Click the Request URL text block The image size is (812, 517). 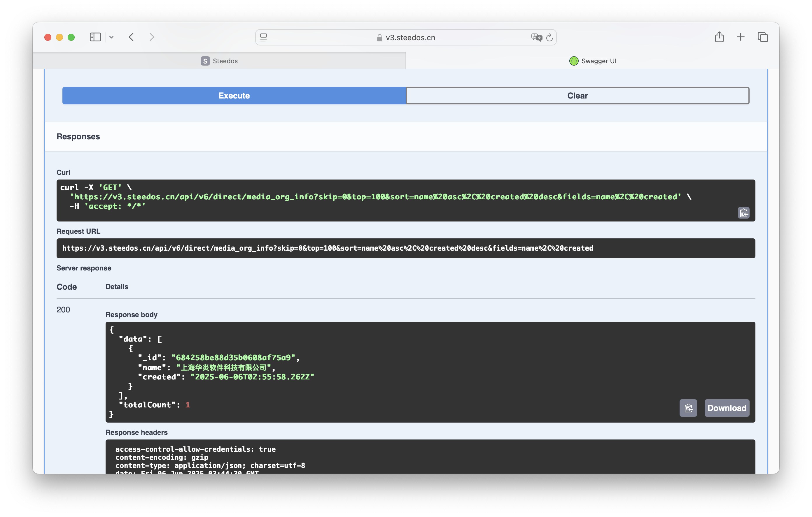click(x=406, y=248)
